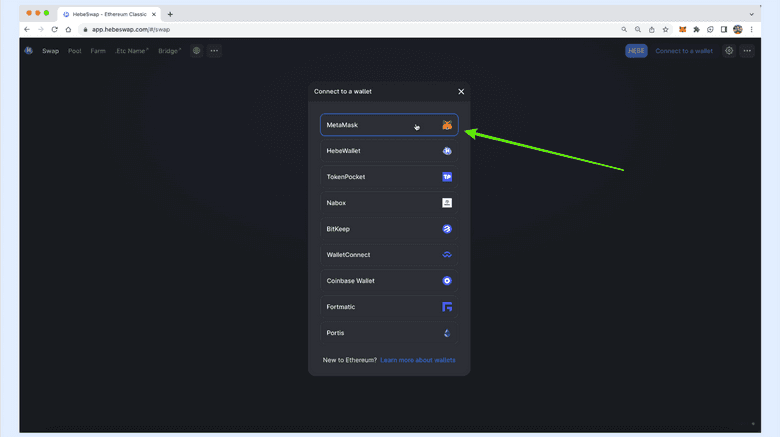This screenshot has height=437, width=780.
Task: Click the HebeWallet logo icon
Action: click(x=447, y=151)
